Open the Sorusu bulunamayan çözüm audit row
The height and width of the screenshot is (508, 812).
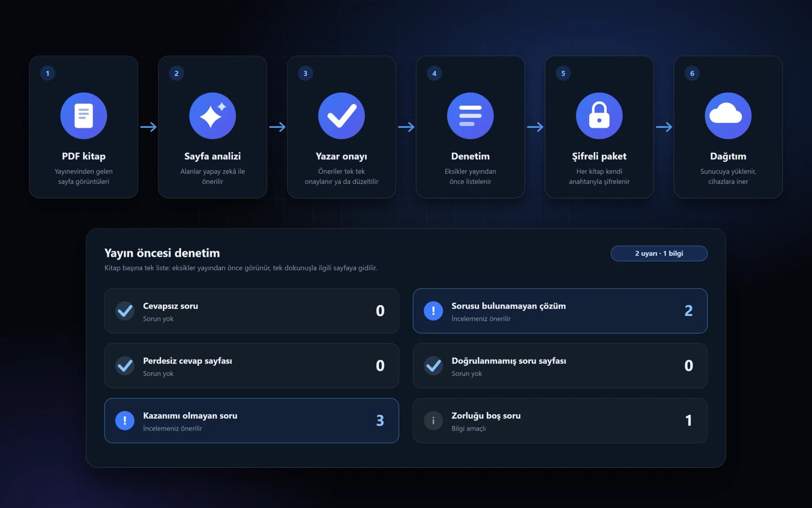(560, 311)
